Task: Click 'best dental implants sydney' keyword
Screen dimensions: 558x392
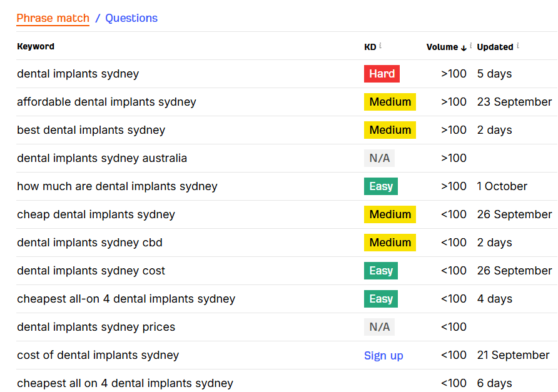Action: coord(91,130)
